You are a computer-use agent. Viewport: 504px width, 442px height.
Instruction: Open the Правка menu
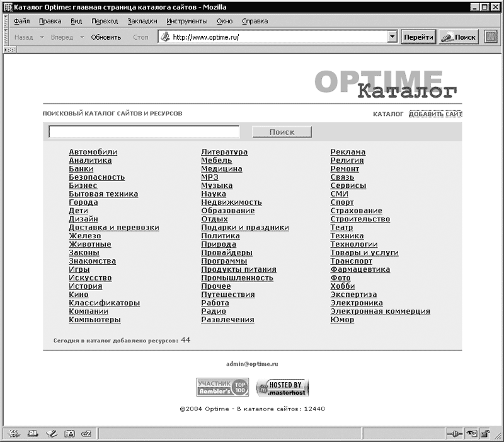tap(50, 21)
